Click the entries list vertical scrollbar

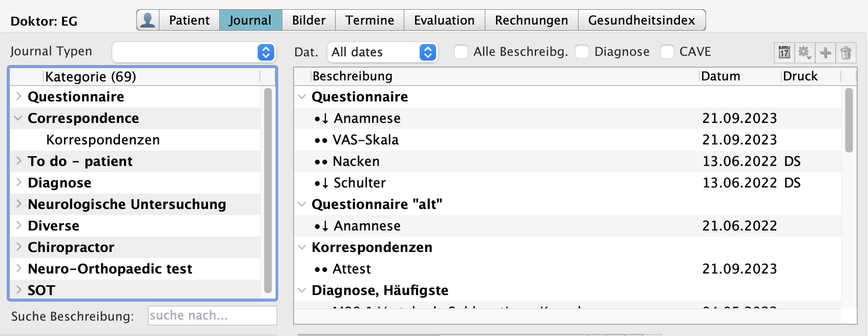pos(849,121)
